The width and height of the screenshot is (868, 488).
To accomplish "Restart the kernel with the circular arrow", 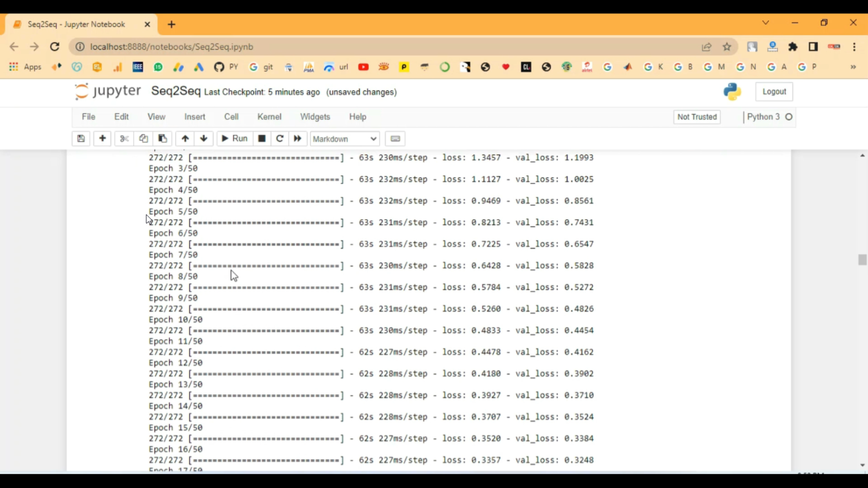I will [x=279, y=139].
